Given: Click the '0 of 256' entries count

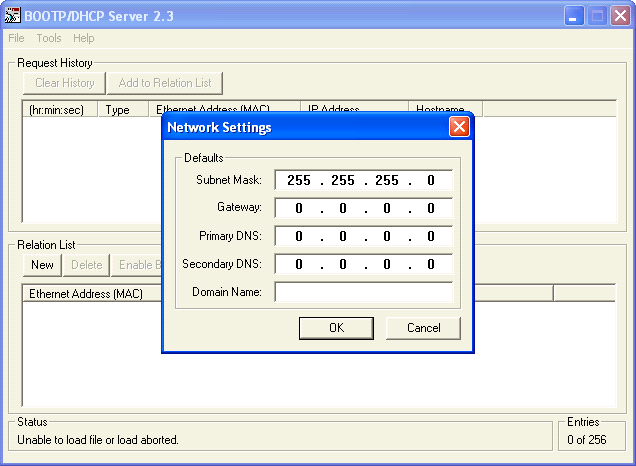Looking at the screenshot, I should (587, 440).
